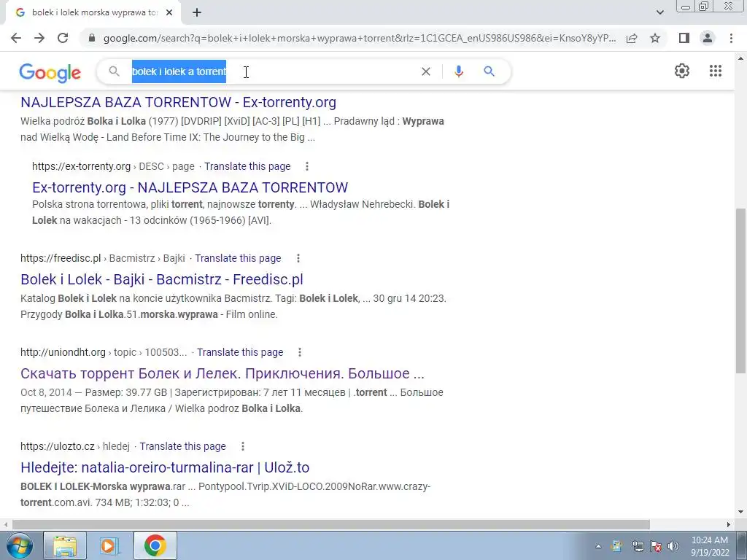The width and height of the screenshot is (747, 560).
Task: Clear the search box text
Action: pyautogui.click(x=426, y=71)
